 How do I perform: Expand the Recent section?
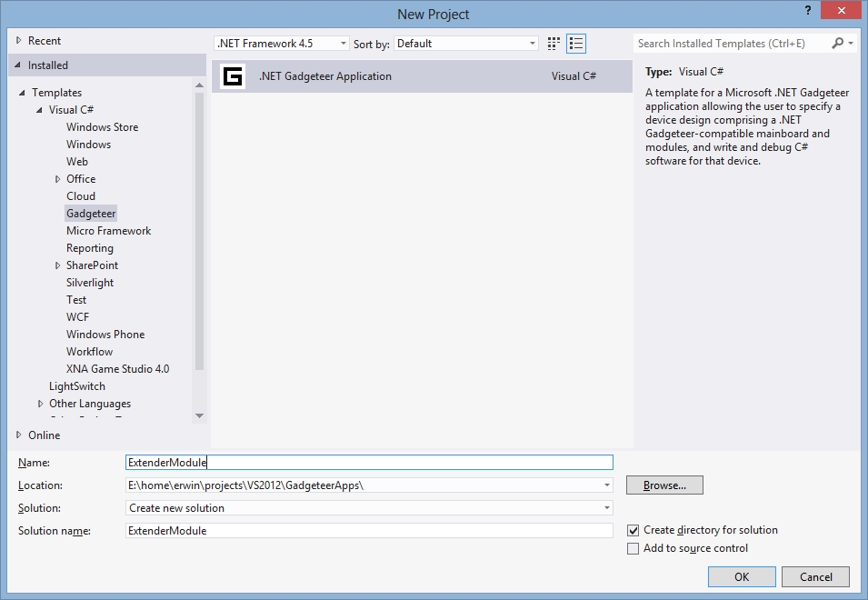pos(19,40)
